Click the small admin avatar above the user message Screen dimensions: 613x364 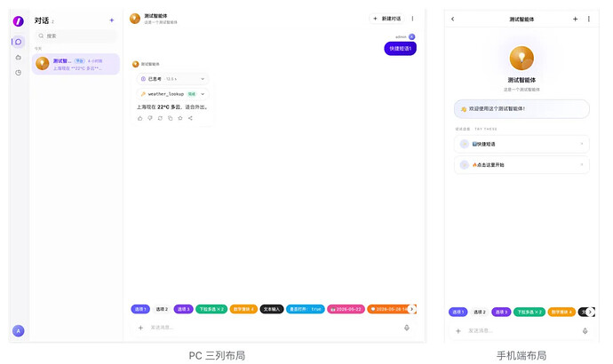pos(411,36)
